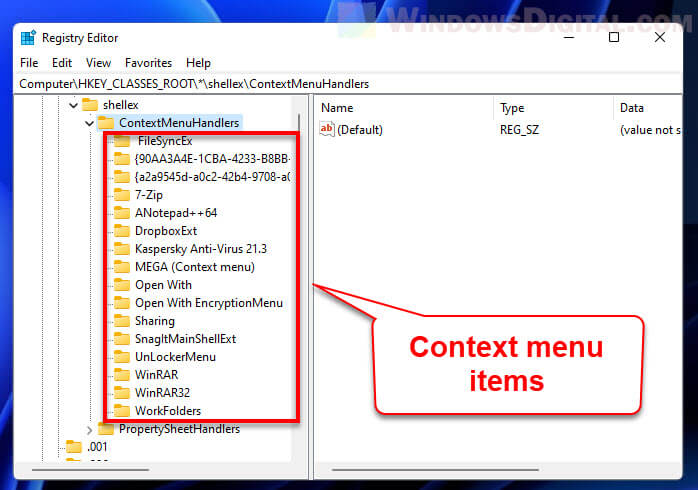Click the WinRAR32 folder icon
This screenshot has height=490, width=698.
coord(122,393)
